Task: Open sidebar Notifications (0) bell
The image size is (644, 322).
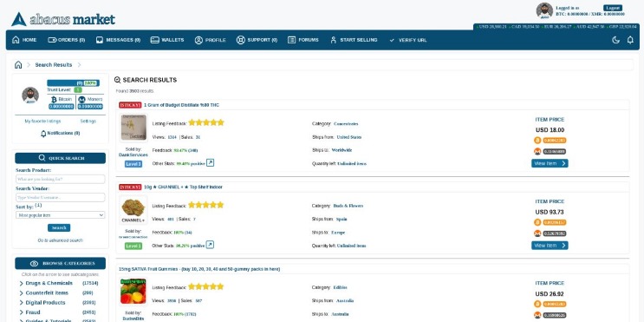Action: 43,134
